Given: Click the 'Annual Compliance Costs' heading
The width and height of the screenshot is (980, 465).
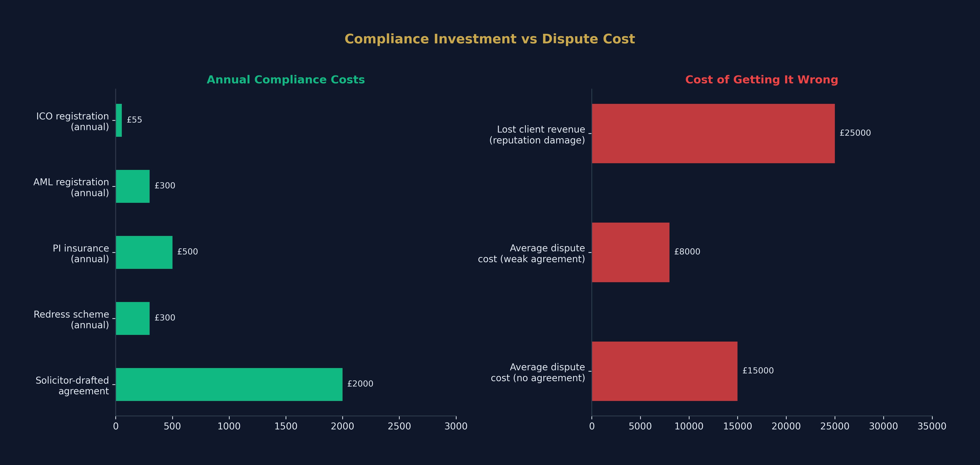Looking at the screenshot, I should pos(286,80).
